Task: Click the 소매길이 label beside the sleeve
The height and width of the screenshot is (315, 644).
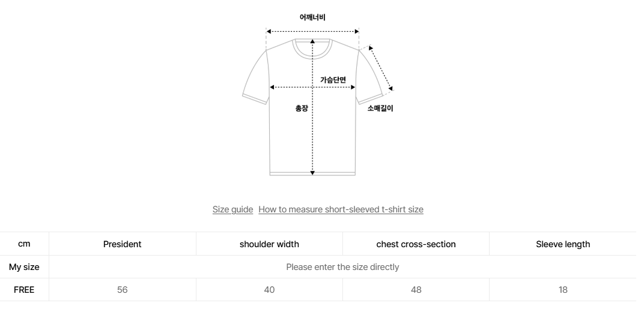Action: pyautogui.click(x=380, y=109)
